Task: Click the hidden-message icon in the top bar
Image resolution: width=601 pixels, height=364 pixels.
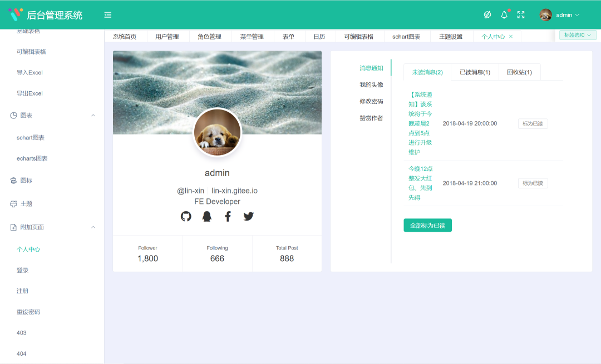Action: [x=489, y=15]
